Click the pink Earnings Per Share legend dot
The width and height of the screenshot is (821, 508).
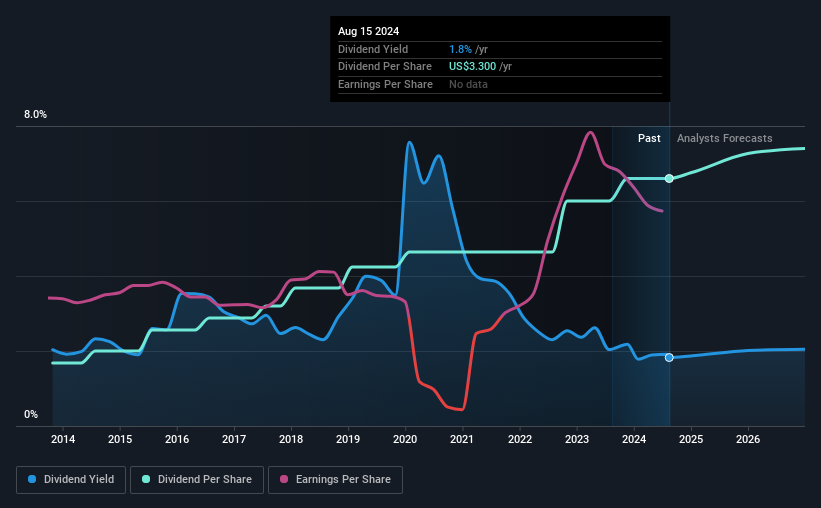click(x=284, y=479)
